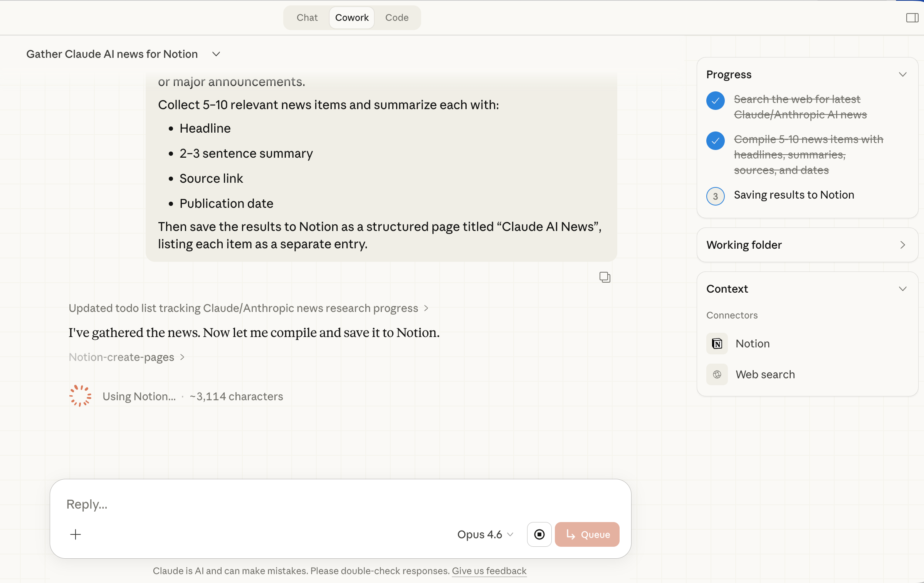924x583 pixels.
Task: Collapse the Context panel
Action: (902, 289)
